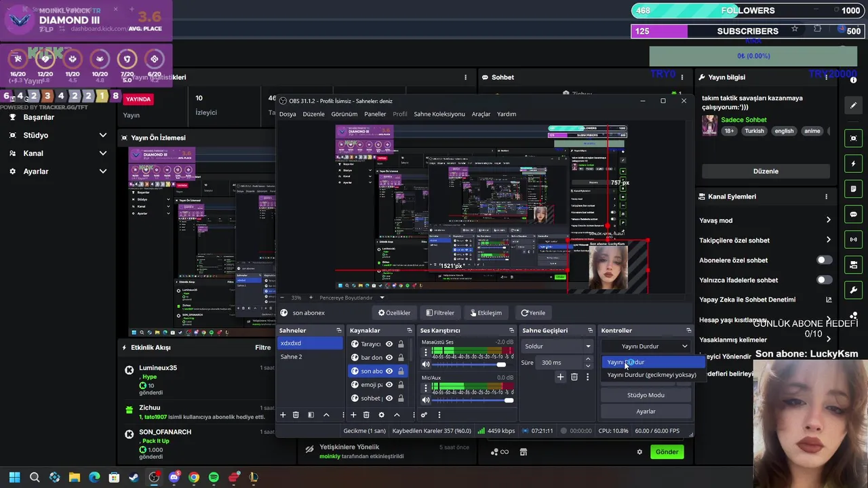Screen dimensions: 868x488
Task: Add a new scene with the Sahneler plus icon
Action: pyautogui.click(x=283, y=415)
